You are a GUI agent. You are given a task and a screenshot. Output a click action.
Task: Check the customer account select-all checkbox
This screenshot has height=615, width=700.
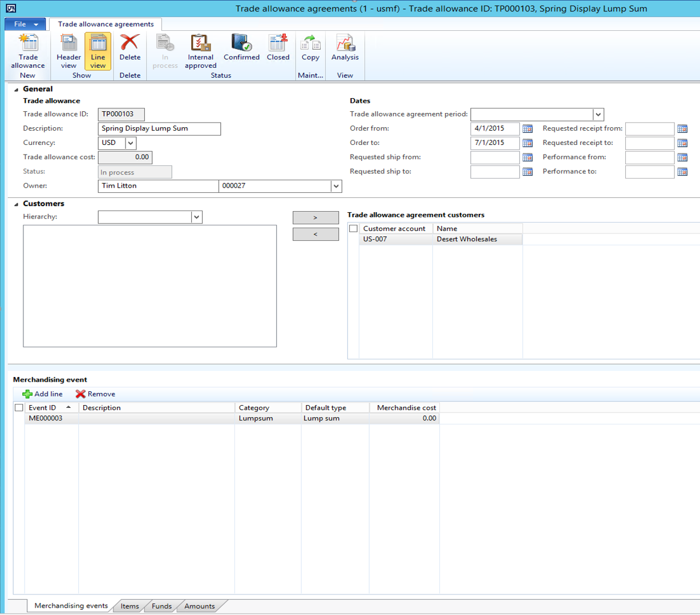[x=353, y=229]
